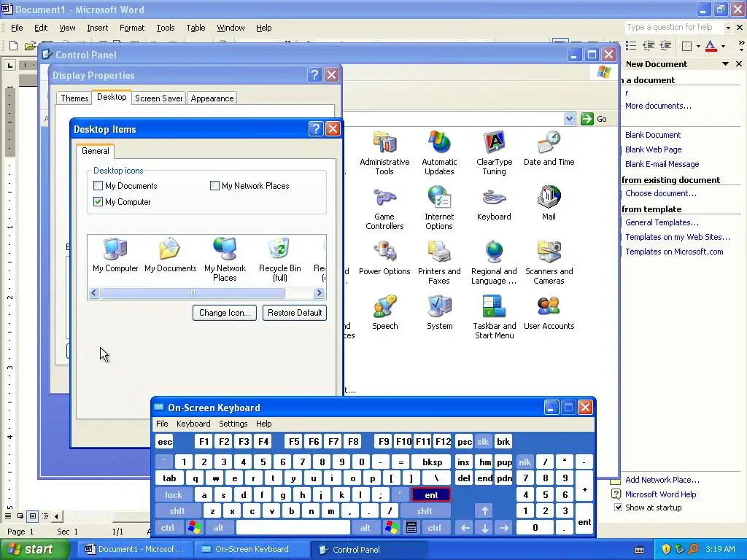The height and width of the screenshot is (560, 747).
Task: Open Mail icon in Control Panel
Action: pos(549,203)
